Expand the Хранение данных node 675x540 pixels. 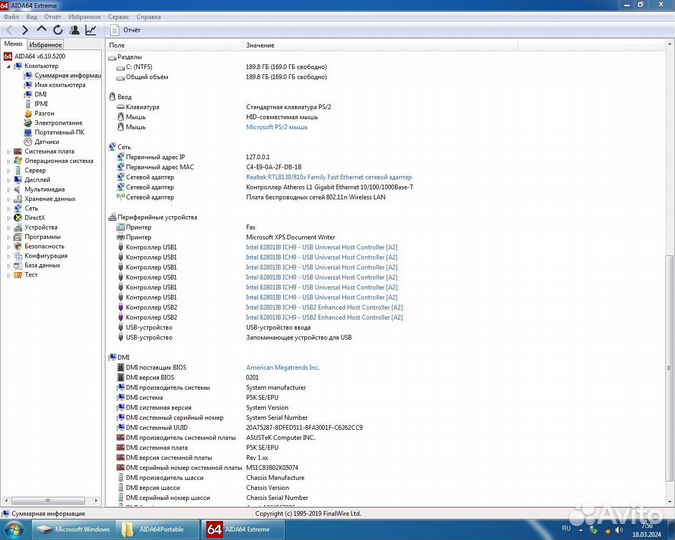click(x=9, y=199)
